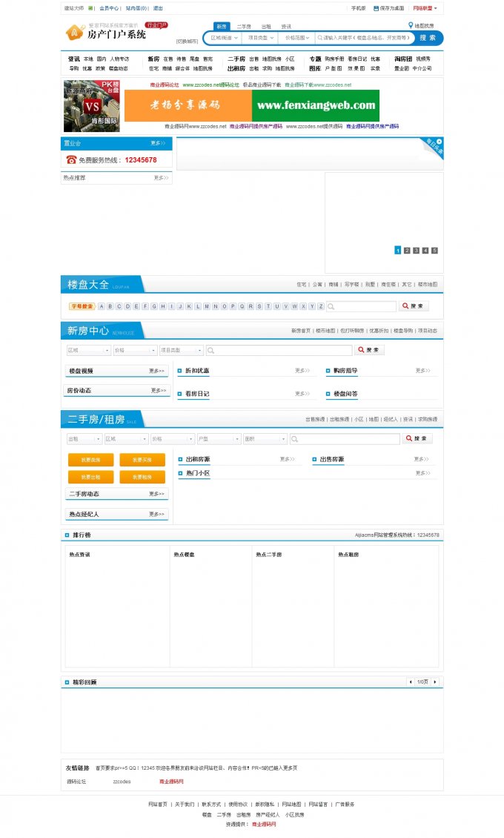
Task: Click the 退出 logout link
Action: [x=158, y=8]
